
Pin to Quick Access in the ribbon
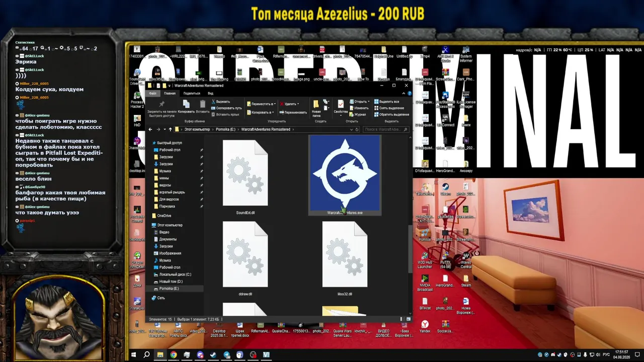click(162, 108)
